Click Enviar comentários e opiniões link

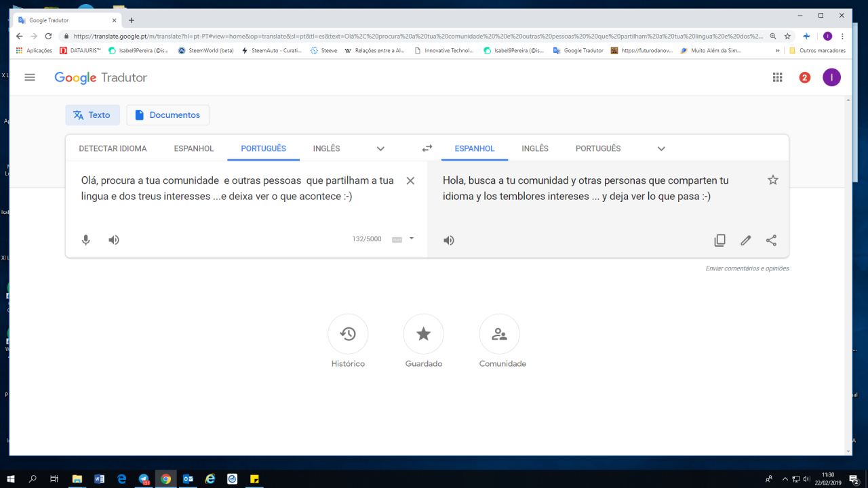747,268
